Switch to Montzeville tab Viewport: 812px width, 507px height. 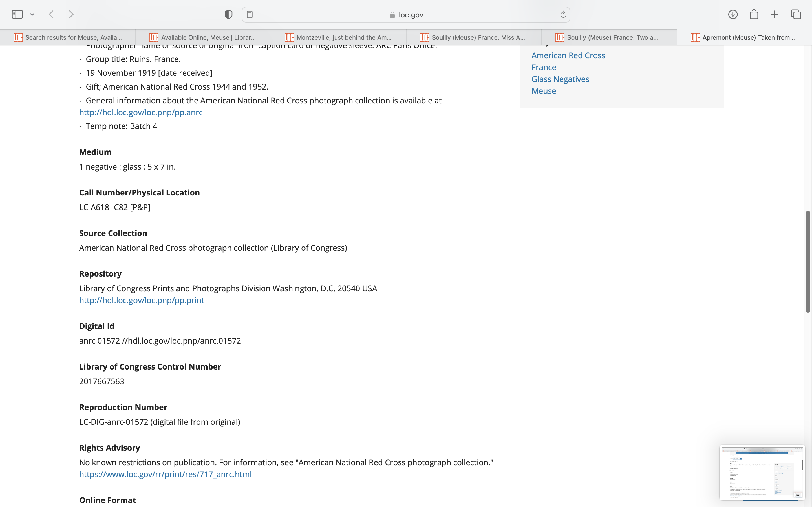click(x=338, y=37)
